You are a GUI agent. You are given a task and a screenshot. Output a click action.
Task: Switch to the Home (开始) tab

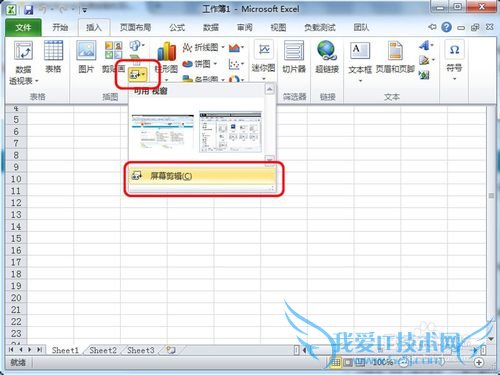[60, 27]
